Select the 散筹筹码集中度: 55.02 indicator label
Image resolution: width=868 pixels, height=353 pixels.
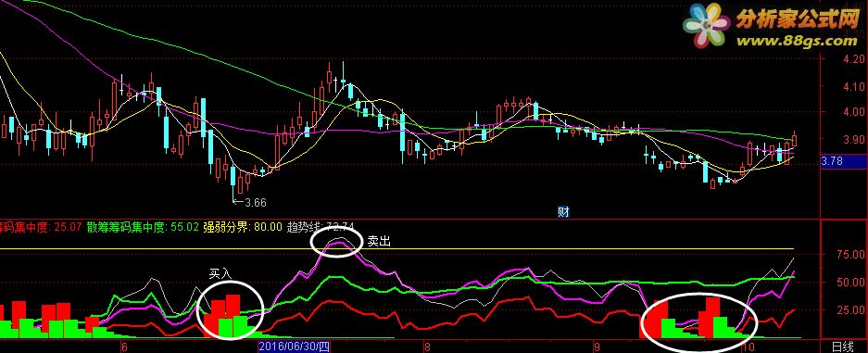pos(143,227)
